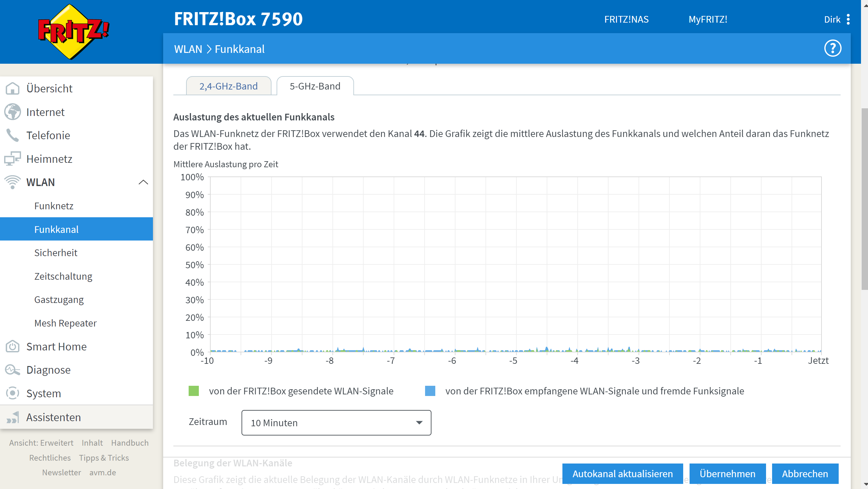Collapse the WLAN menu chevron
Screen dimensions: 868x489
coord(143,182)
